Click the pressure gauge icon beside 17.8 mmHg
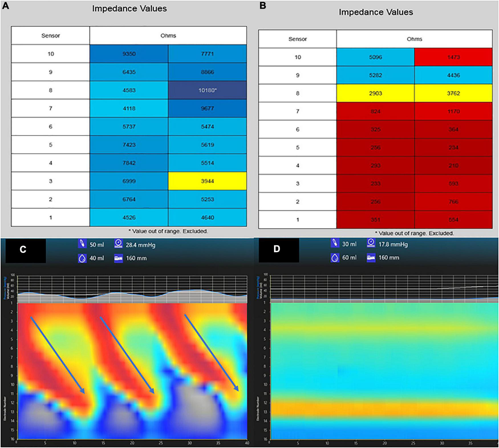 (x=371, y=244)
